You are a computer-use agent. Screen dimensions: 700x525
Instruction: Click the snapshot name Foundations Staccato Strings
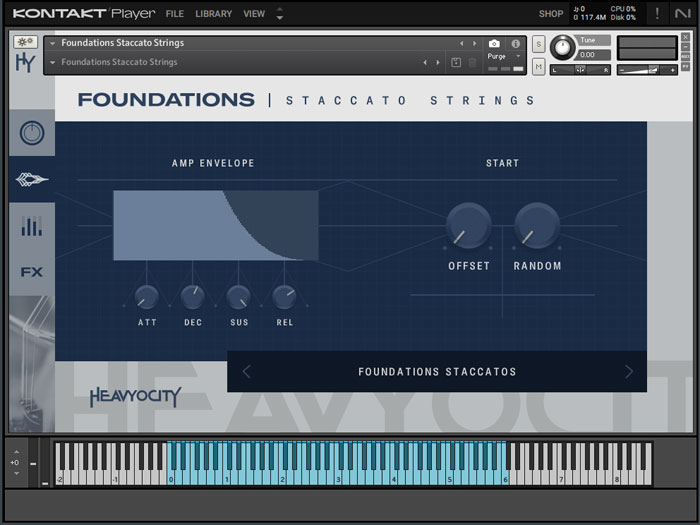click(119, 62)
